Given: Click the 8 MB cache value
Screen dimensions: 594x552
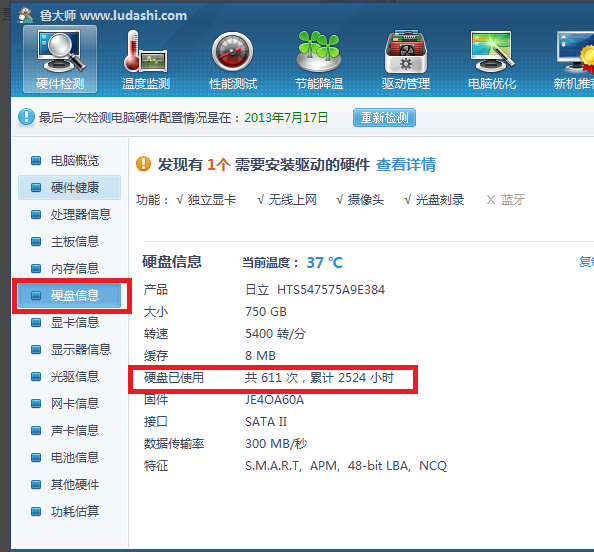Looking at the screenshot, I should tap(260, 356).
